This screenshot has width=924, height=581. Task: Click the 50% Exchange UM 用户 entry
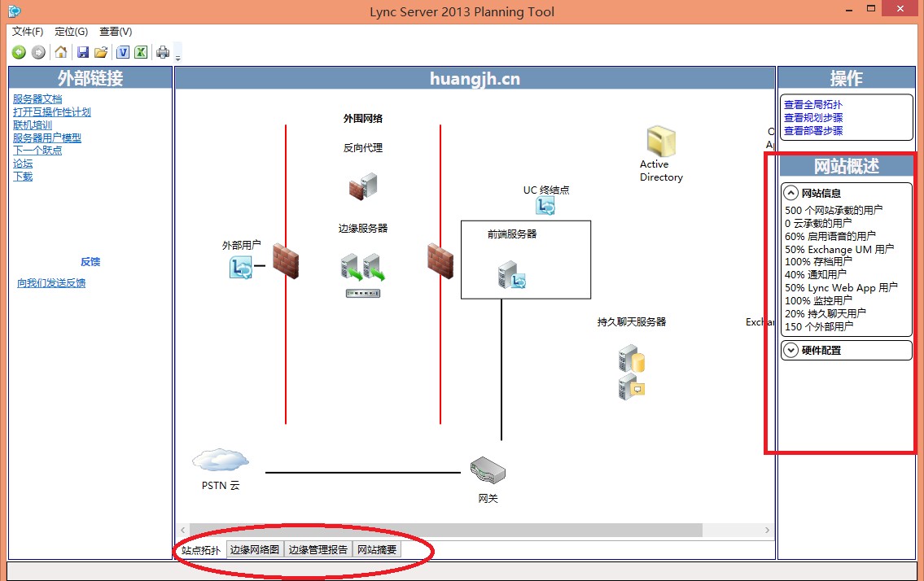(x=839, y=249)
